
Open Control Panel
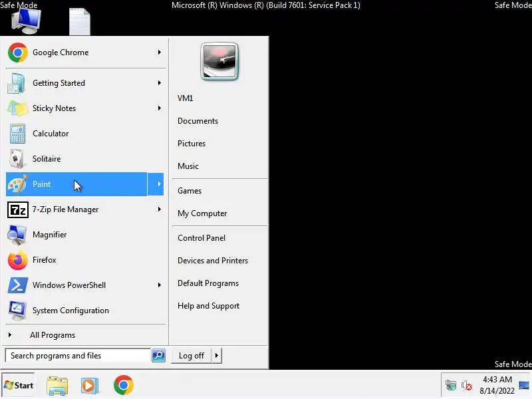click(x=201, y=238)
